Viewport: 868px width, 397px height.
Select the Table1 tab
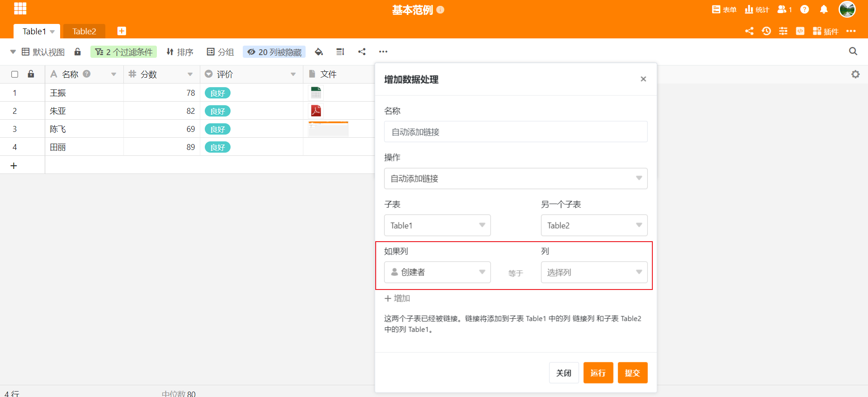pos(34,31)
